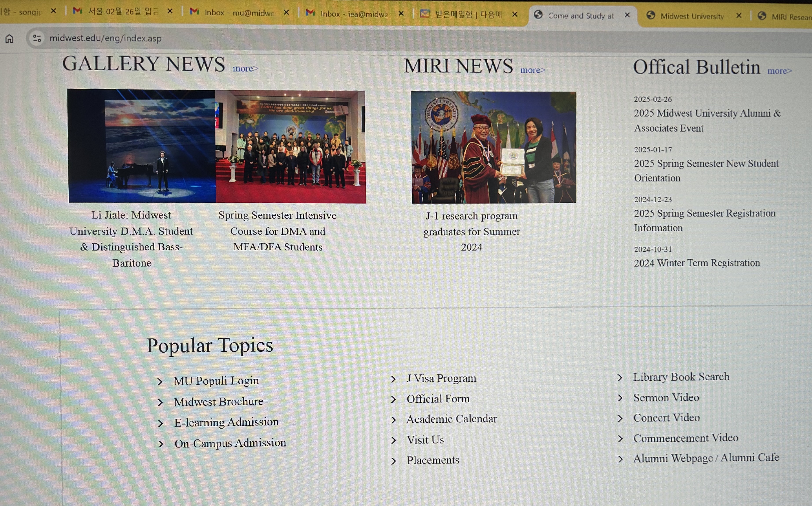
Task: Open 'Li Jiale: Midwest University D.M.A. Student' caption
Action: pyautogui.click(x=131, y=239)
